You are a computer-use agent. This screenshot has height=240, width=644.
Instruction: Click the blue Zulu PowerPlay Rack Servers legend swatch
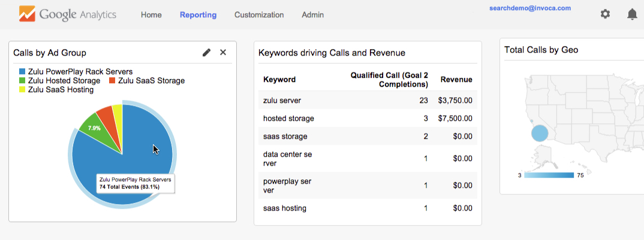pos(22,72)
